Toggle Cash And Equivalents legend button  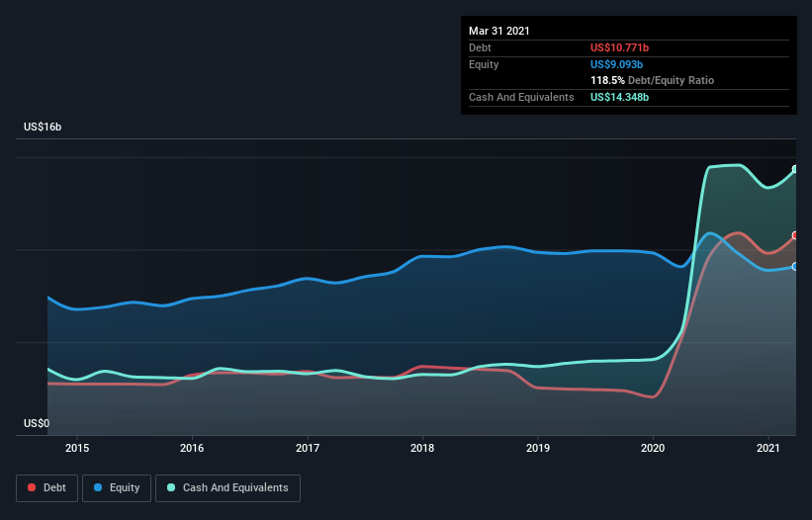click(x=227, y=488)
